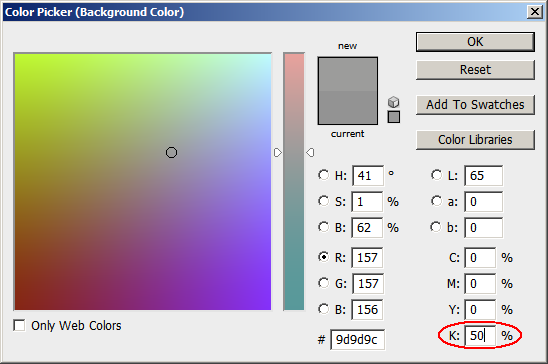Click the web-safe color cube warning icon
Image resolution: width=548 pixels, height=364 pixels.
pyautogui.click(x=394, y=102)
